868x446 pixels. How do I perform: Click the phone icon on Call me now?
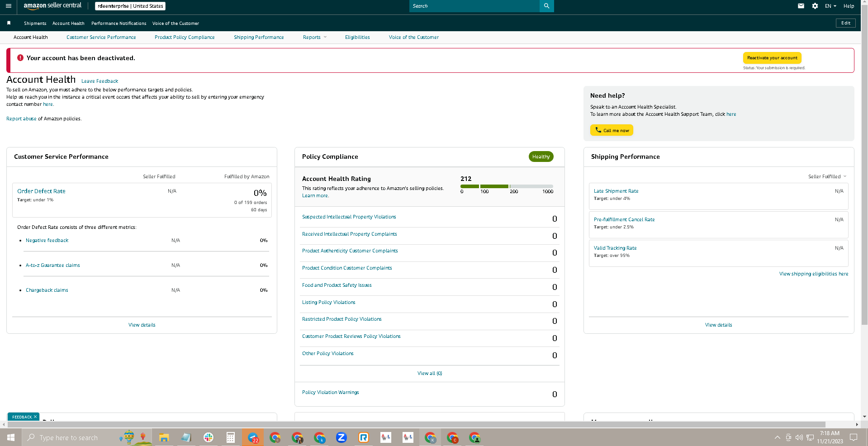click(598, 130)
